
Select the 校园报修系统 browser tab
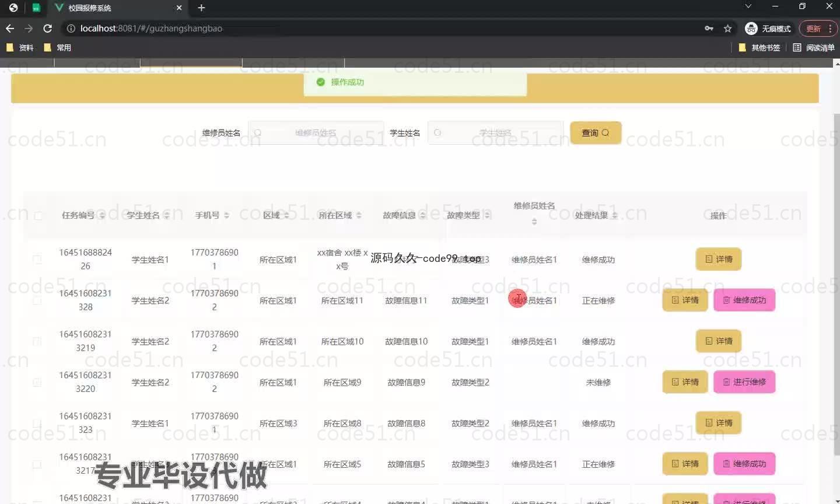point(118,8)
